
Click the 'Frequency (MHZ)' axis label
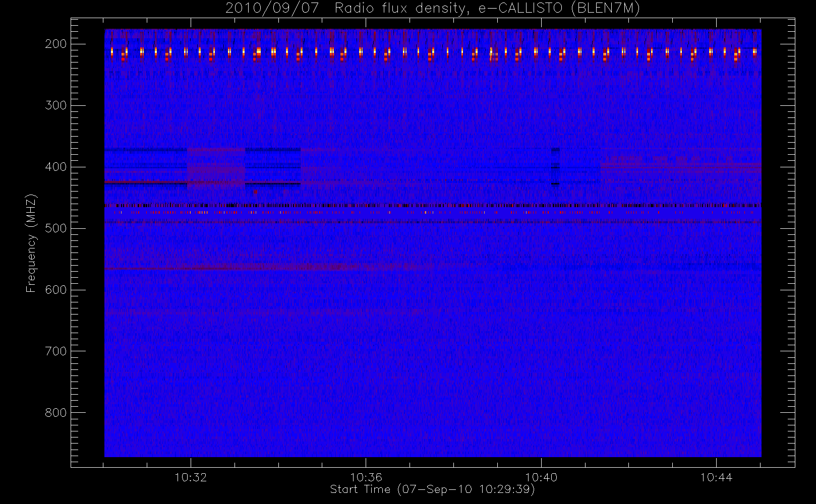[x=31, y=243]
